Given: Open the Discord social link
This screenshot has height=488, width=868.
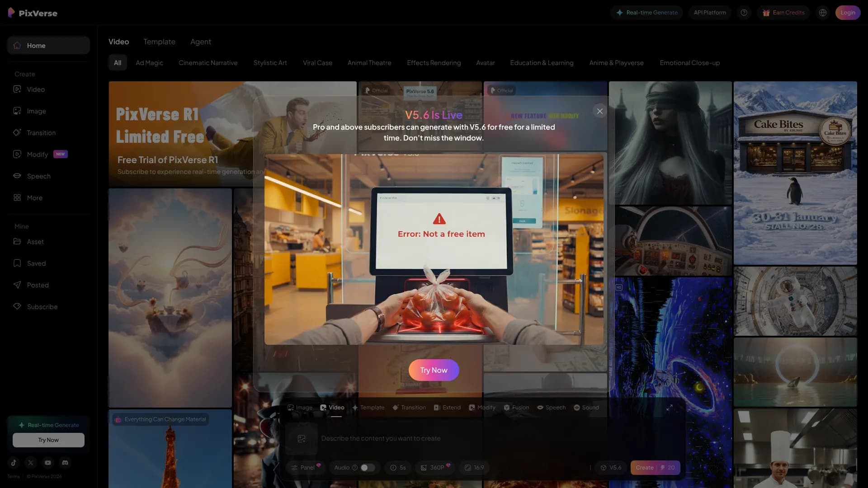Looking at the screenshot, I should 65,463.
